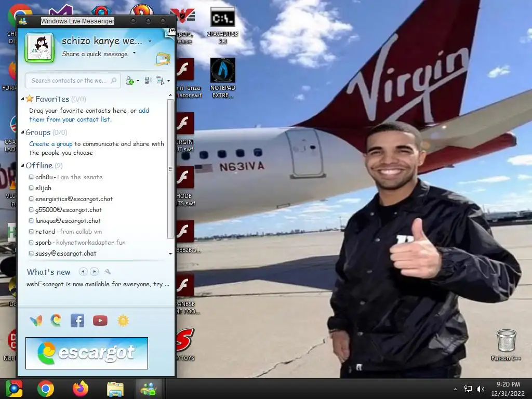
Task: Click the YouTube icon in Messenger
Action: click(100, 321)
